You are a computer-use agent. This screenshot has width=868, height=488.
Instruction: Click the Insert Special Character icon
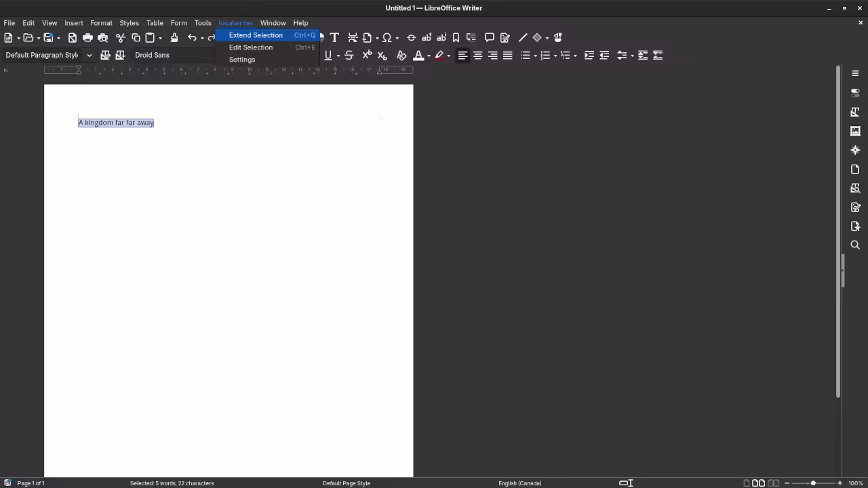(x=387, y=37)
